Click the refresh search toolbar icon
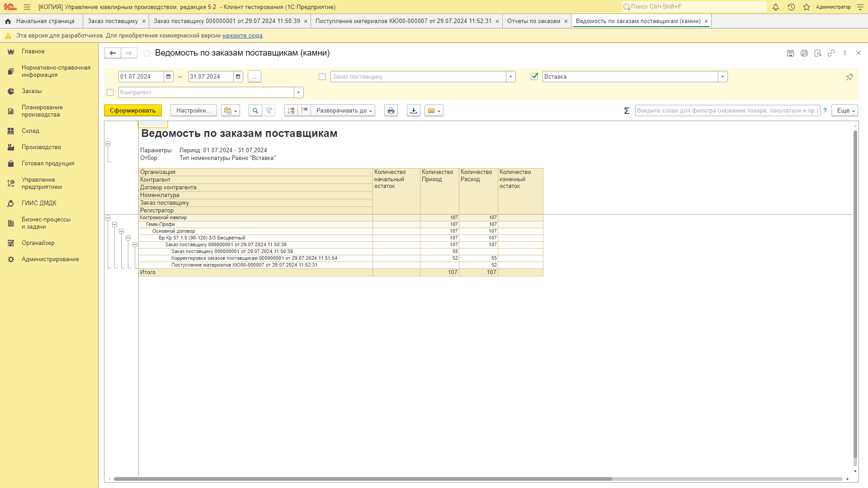The width and height of the screenshot is (868, 488). (269, 111)
